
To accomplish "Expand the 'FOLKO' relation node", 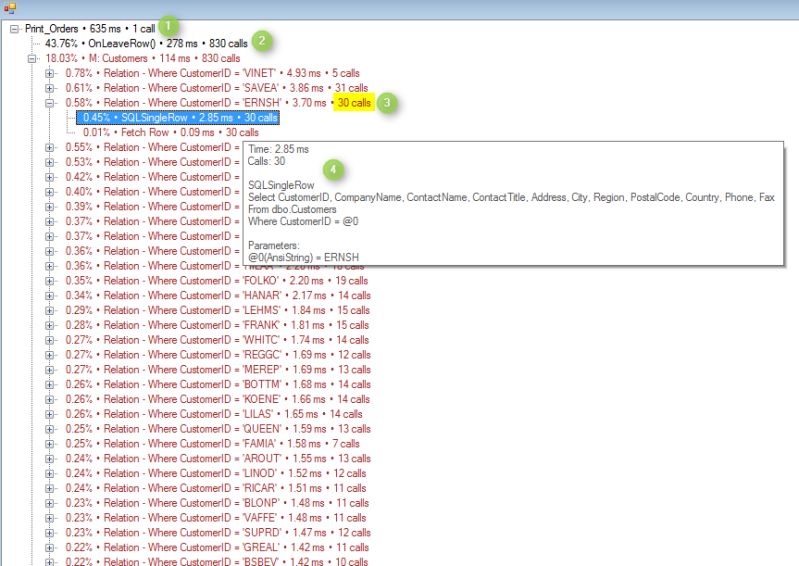I will (49, 281).
